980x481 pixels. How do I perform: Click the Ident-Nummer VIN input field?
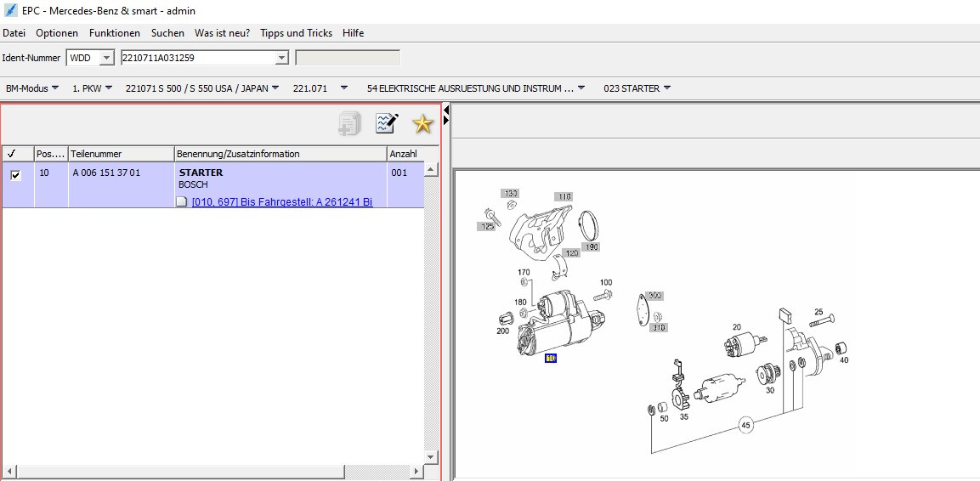(x=197, y=58)
